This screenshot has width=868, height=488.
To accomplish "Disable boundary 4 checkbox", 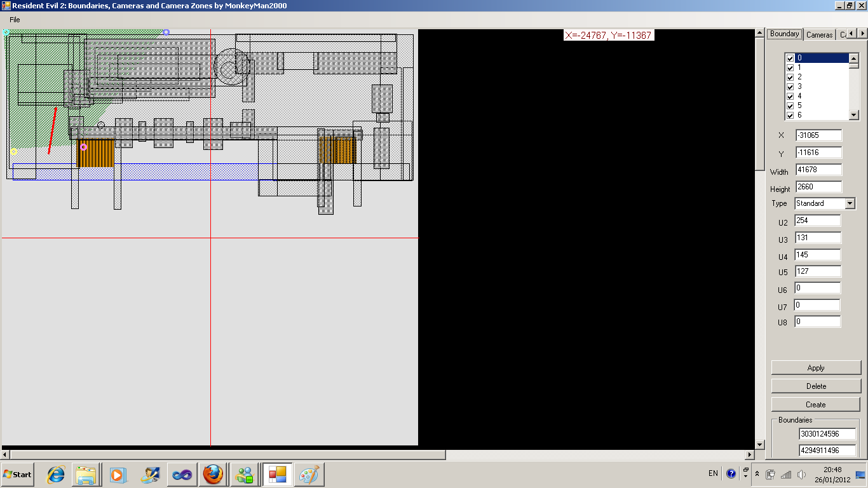I will pyautogui.click(x=790, y=97).
